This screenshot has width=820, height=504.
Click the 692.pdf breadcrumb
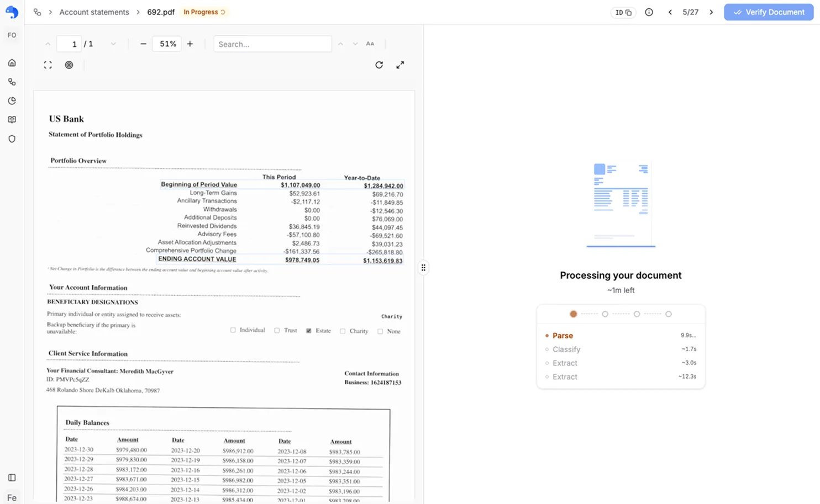point(161,12)
